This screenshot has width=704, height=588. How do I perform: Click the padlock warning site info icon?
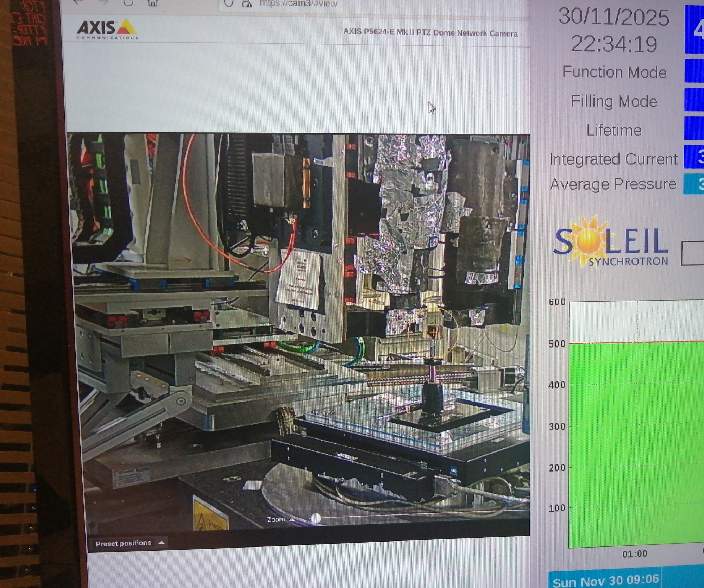(247, 4)
